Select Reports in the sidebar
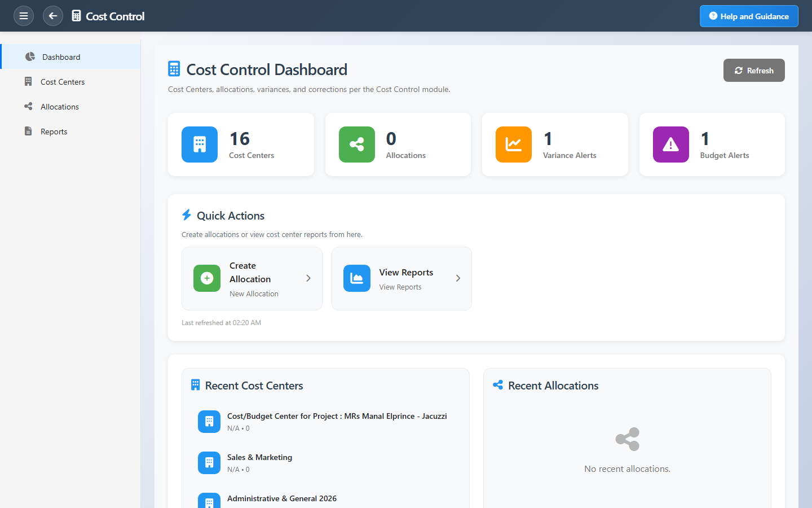812x508 pixels. (x=54, y=132)
